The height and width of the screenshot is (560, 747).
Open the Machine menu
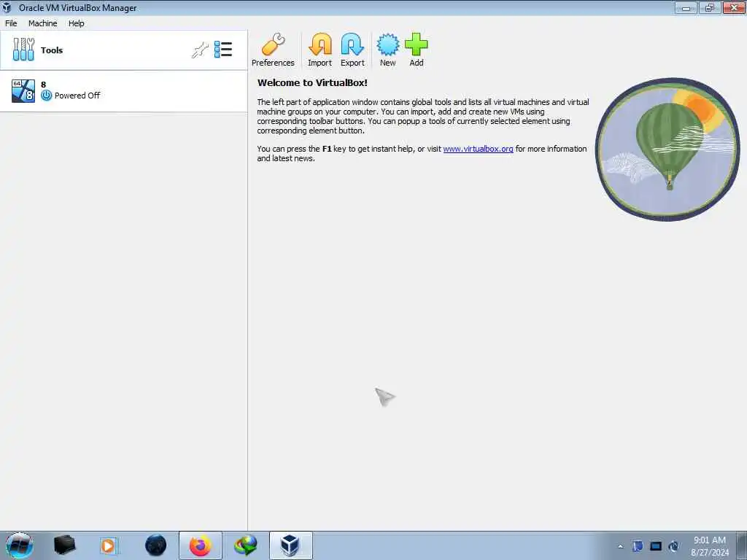click(x=43, y=23)
